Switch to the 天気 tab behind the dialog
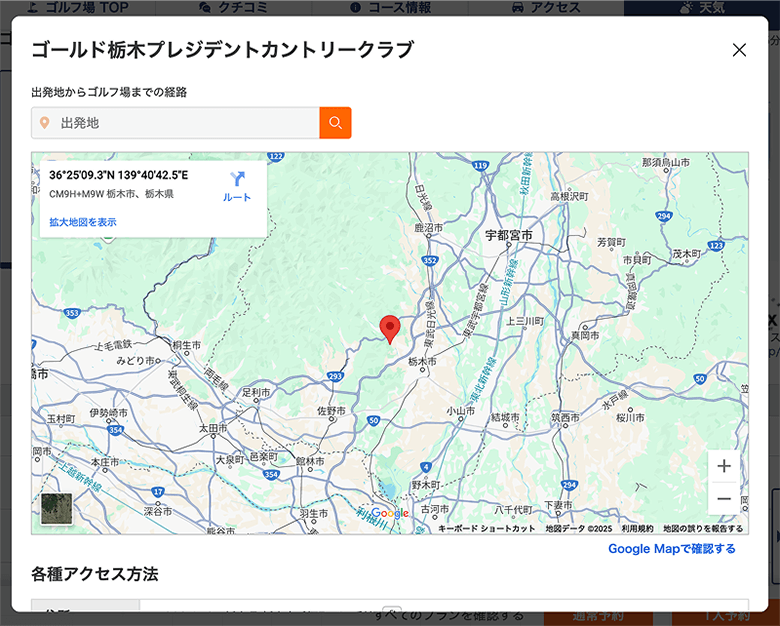Image resolution: width=780 pixels, height=626 pixels. [702, 7]
